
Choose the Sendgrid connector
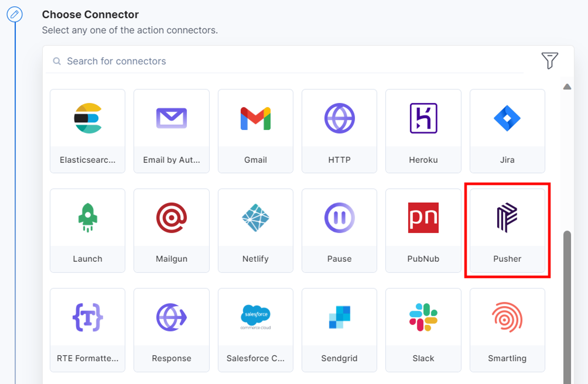339,330
